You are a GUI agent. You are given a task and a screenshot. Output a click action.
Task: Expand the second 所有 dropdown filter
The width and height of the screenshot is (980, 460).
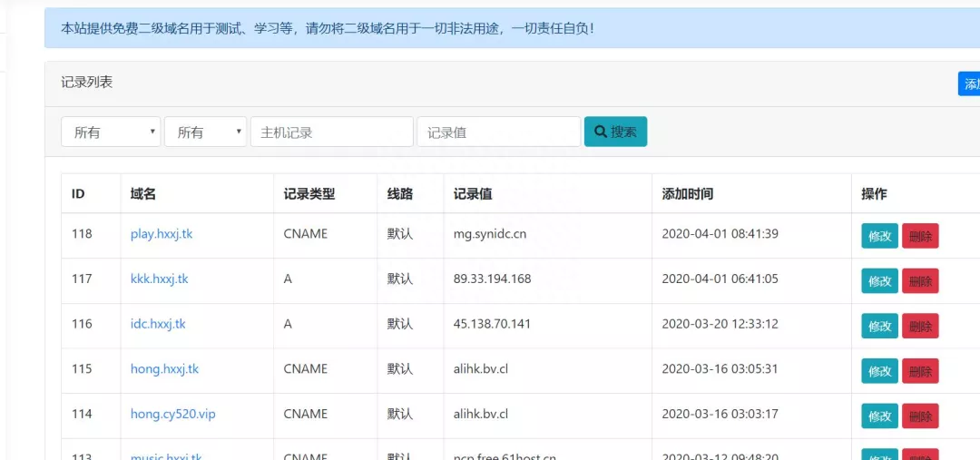[x=205, y=132]
